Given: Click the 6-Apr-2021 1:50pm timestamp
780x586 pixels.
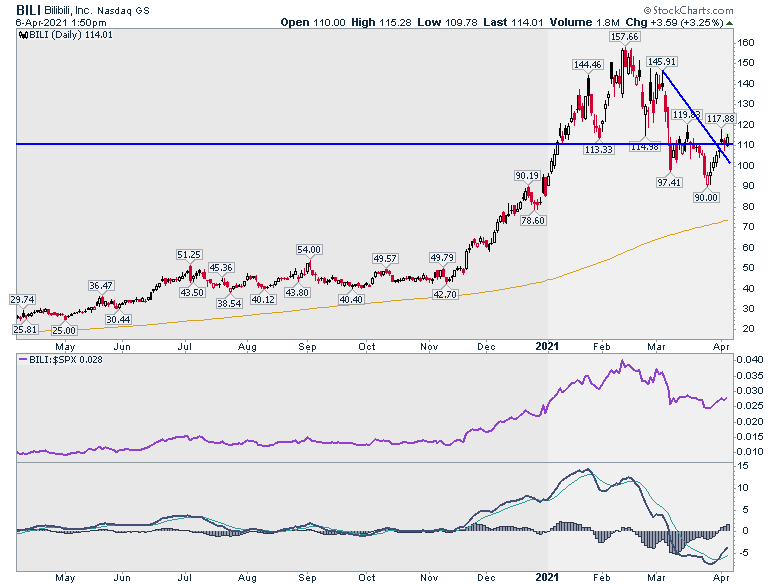Looking at the screenshot, I should click(61, 22).
